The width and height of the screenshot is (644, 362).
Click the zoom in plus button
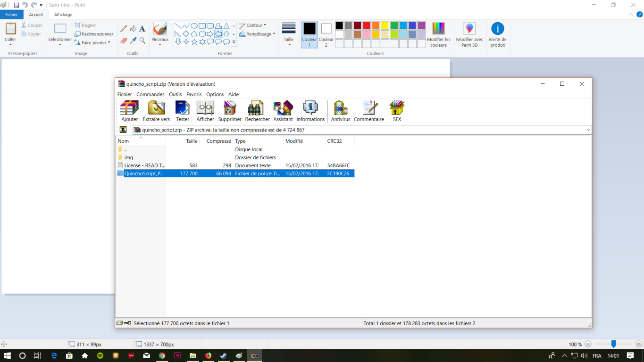tap(639, 344)
